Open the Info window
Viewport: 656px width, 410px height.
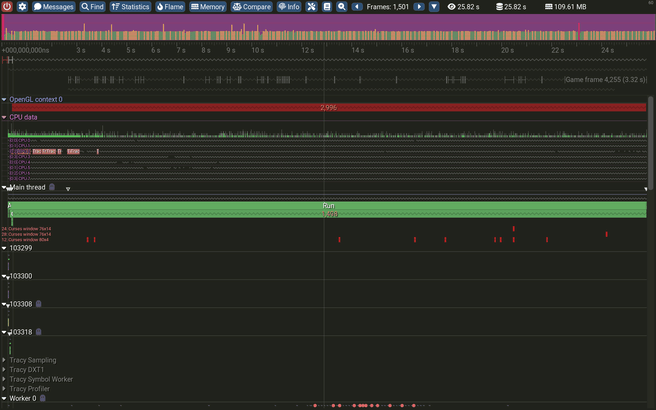(x=289, y=7)
